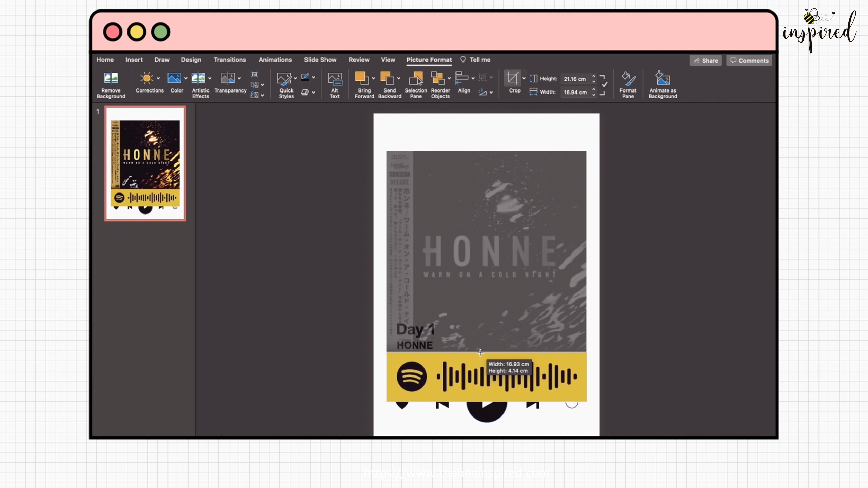This screenshot has width=868, height=488.
Task: Switch to the Home tab
Action: point(105,60)
